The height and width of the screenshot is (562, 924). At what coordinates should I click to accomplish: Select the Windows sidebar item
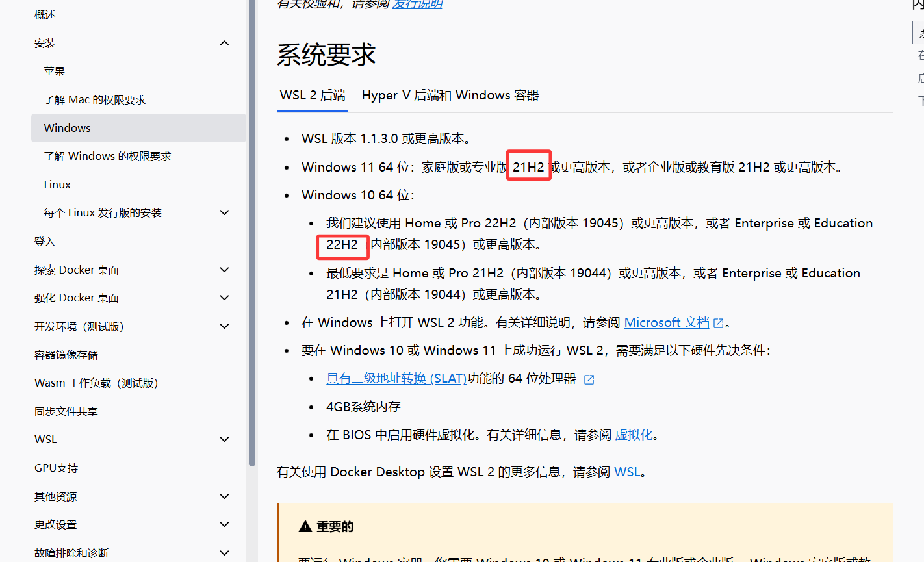point(138,128)
